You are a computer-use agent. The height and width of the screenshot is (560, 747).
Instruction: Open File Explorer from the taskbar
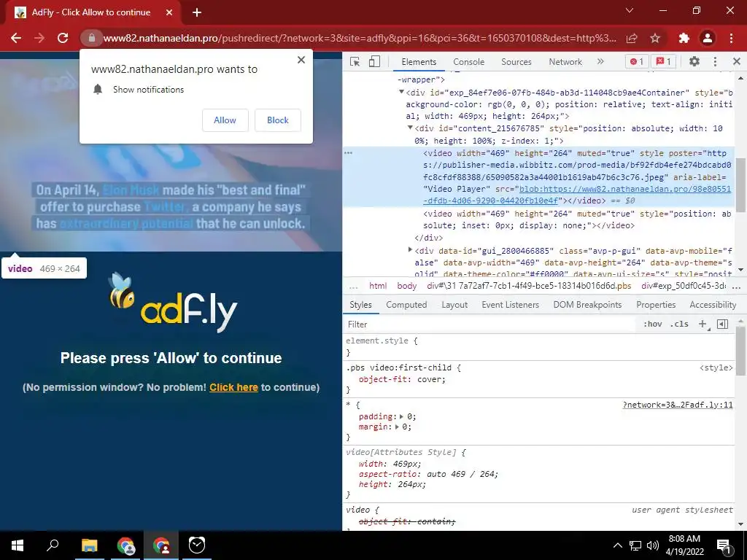90,545
